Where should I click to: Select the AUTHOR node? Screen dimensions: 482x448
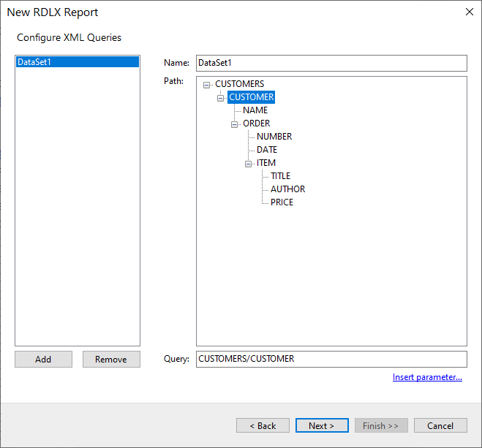tap(287, 189)
